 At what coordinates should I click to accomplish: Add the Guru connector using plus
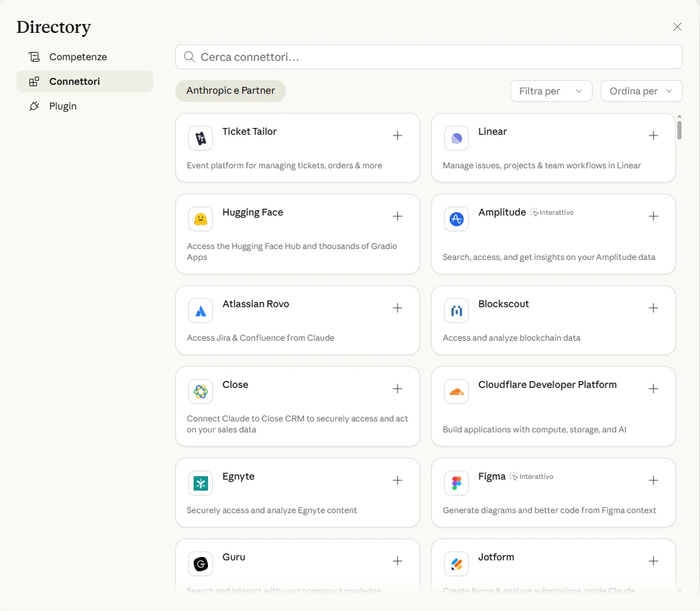pyautogui.click(x=397, y=561)
